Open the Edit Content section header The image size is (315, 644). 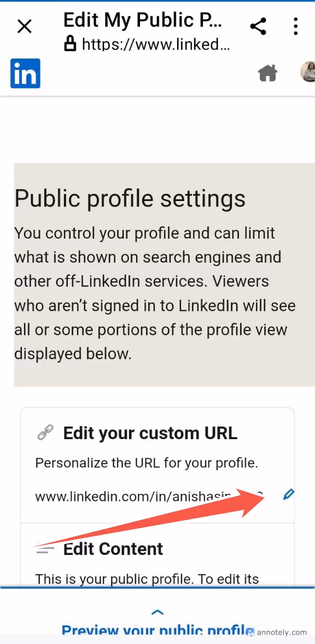click(x=113, y=549)
